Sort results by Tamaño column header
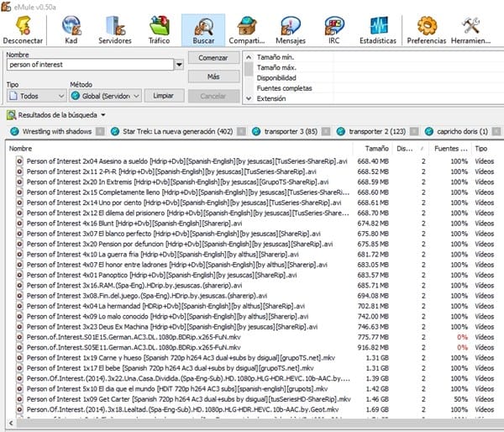Screen dimensions: 504x432 coord(372,148)
